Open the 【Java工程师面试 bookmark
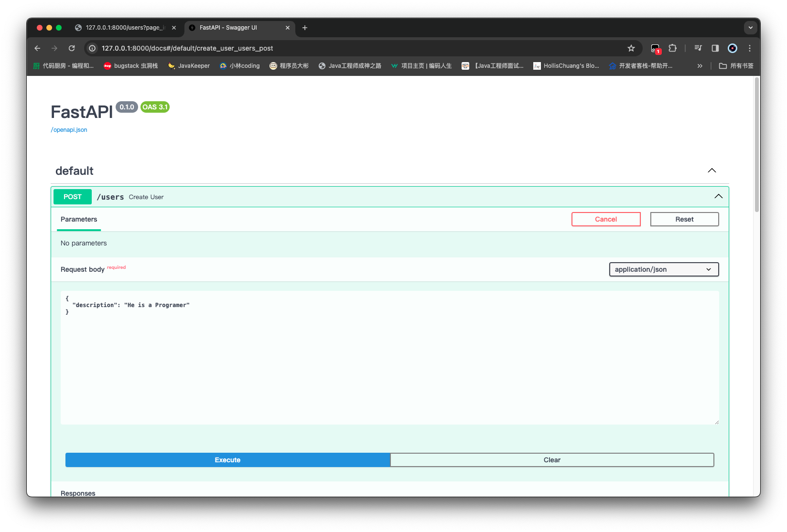This screenshot has width=787, height=532. pos(493,66)
